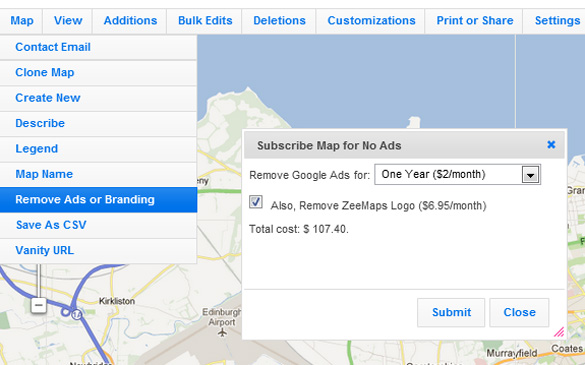Image resolution: width=585 pixels, height=365 pixels.
Task: Open the Customizations menu
Action: [371, 21]
